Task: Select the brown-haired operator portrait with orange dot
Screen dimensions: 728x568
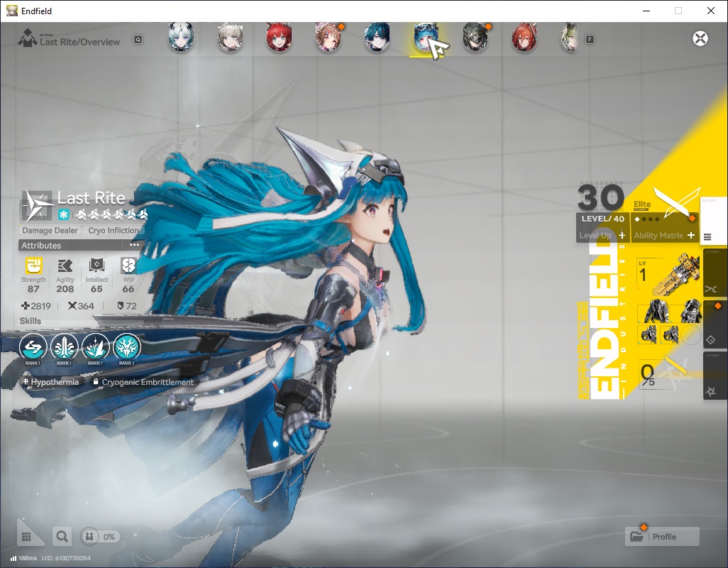Action: coord(329,37)
